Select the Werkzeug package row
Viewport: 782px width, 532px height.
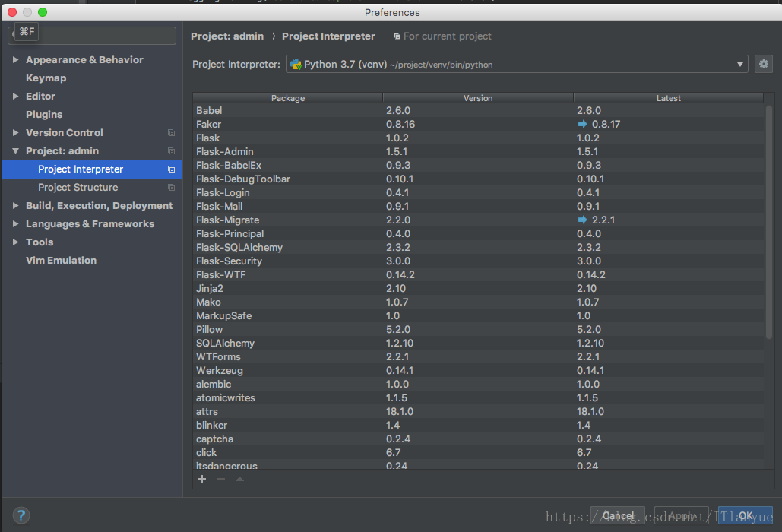[x=478, y=370]
